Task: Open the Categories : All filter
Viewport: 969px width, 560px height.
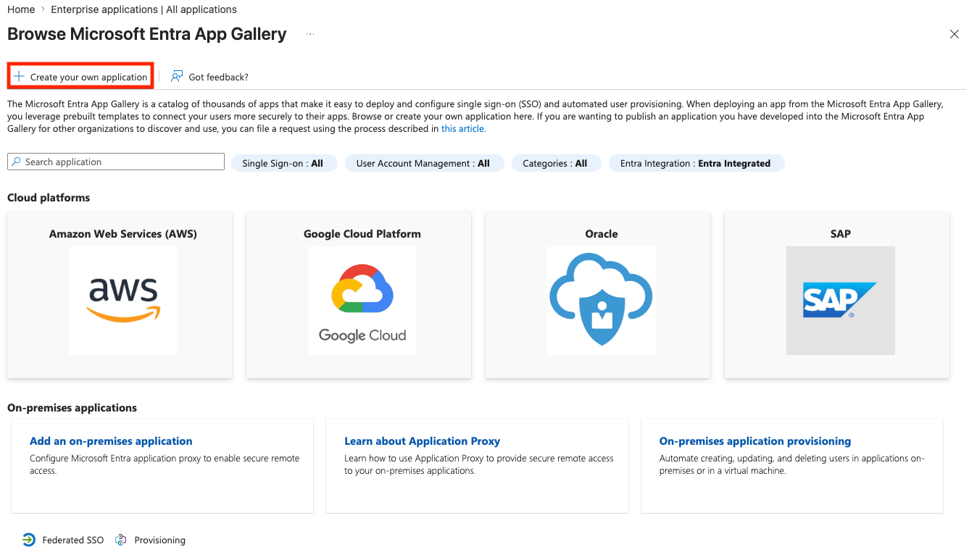Action: pyautogui.click(x=555, y=164)
